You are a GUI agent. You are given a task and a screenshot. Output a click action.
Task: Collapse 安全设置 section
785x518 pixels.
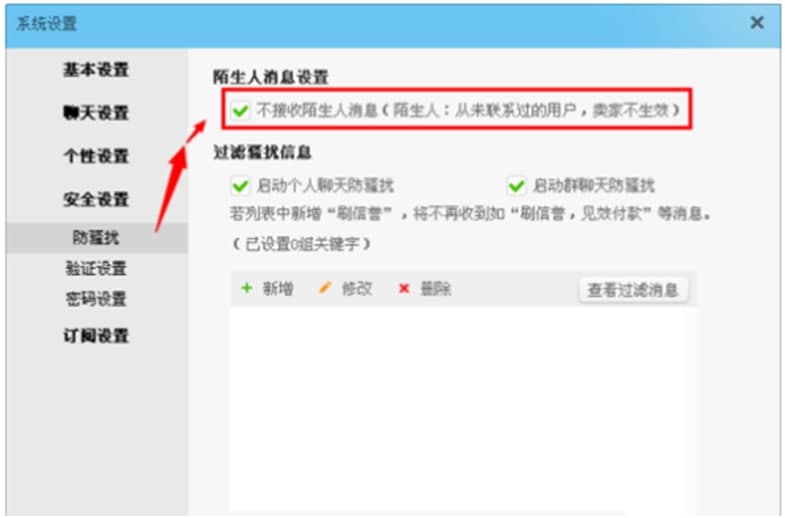96,199
